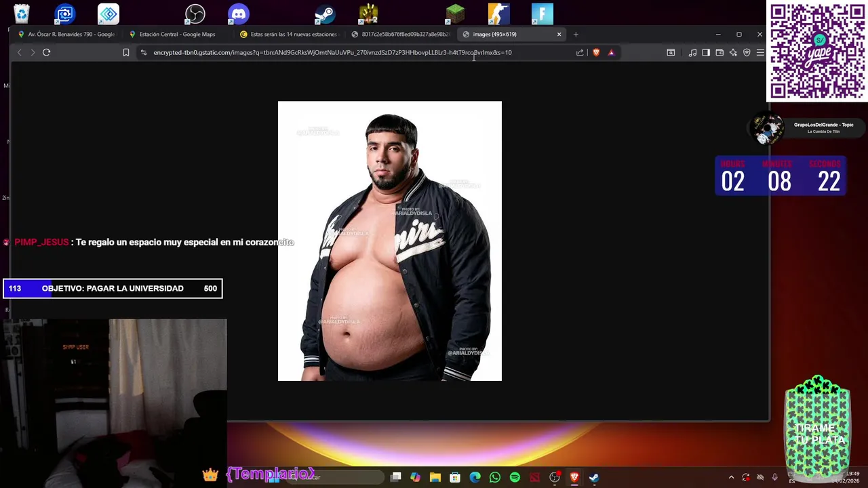Screen dimensions: 868x488
Task: Open the Brave Wallet icon
Action: [719, 52]
